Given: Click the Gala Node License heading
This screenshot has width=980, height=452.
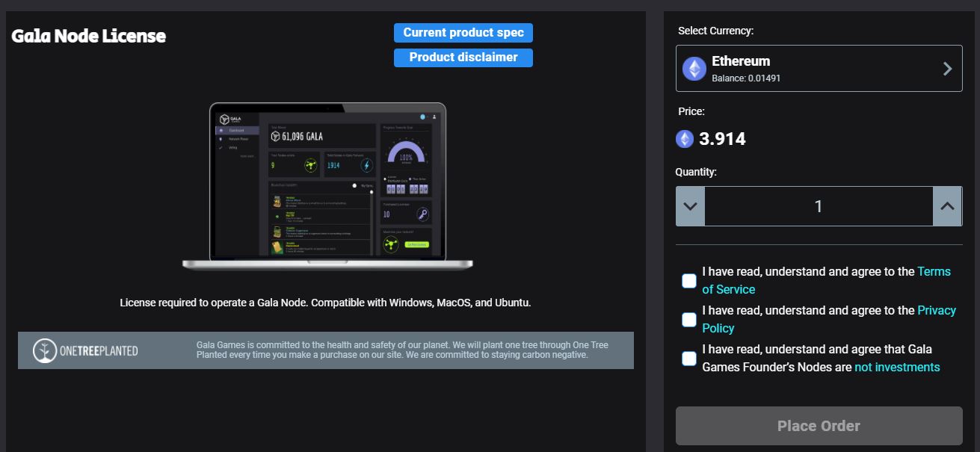Looking at the screenshot, I should coord(88,36).
